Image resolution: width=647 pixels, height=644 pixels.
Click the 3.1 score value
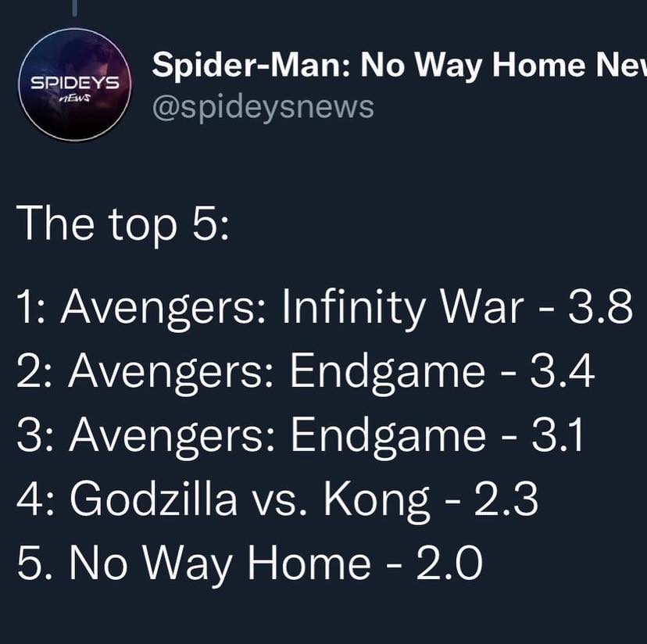557,434
